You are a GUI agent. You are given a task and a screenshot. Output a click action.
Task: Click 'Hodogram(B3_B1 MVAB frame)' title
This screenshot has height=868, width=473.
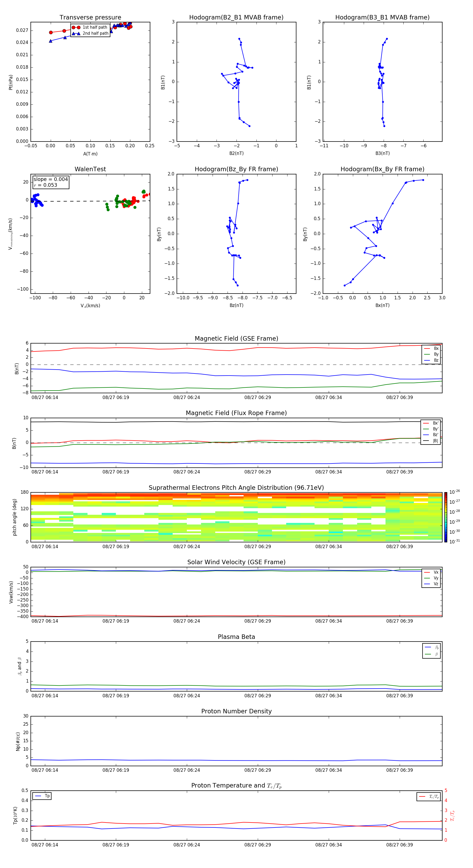pos(382,18)
